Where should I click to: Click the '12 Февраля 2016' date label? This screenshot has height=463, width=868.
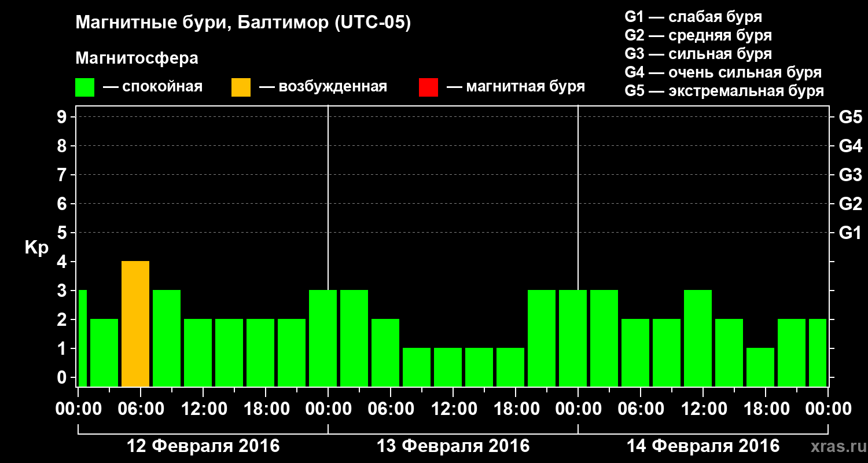point(203,446)
